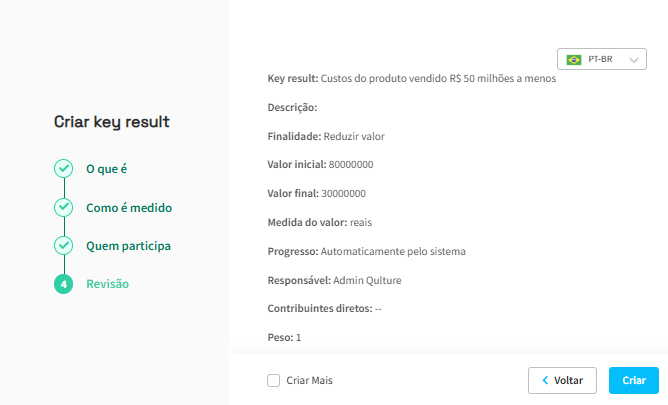
Task: Click the Valor final 30000000 value
Action: pos(343,193)
